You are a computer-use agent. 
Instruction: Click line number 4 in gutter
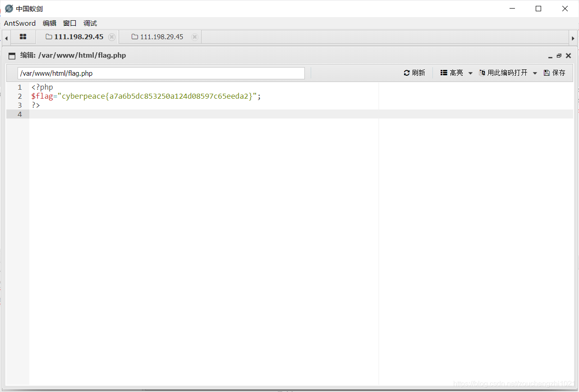point(20,114)
